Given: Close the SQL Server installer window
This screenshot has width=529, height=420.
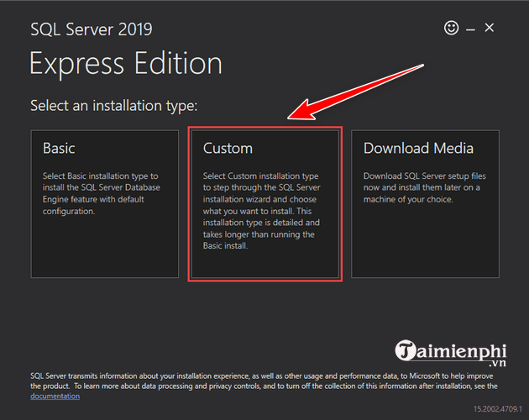Looking at the screenshot, I should coord(490,28).
